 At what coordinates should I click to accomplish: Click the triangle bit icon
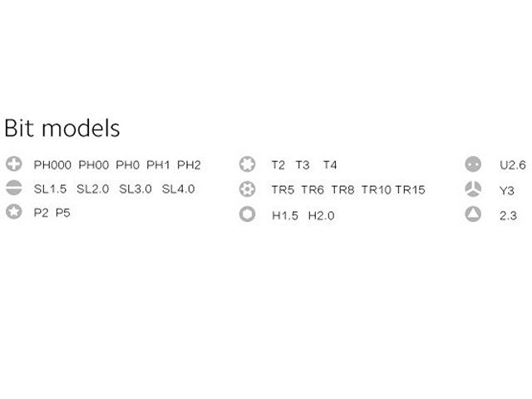[x=473, y=214]
